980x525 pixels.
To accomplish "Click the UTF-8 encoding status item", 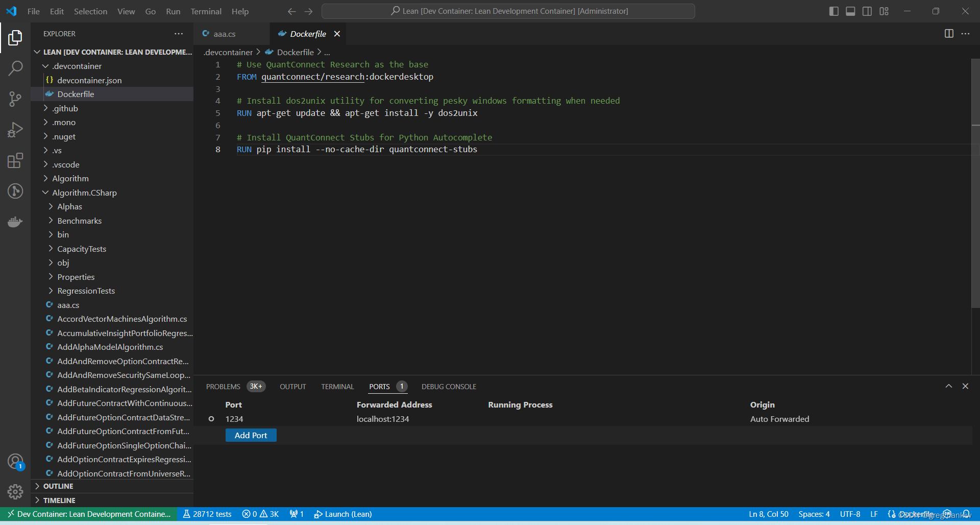I will (x=850, y=514).
